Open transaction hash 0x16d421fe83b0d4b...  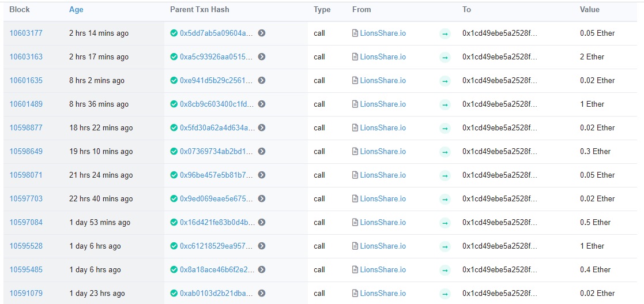pyautogui.click(x=217, y=222)
